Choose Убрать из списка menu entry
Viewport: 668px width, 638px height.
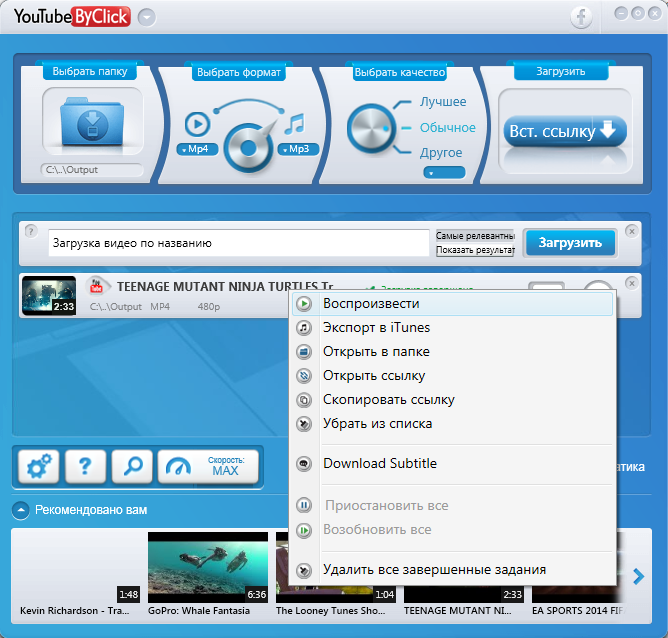tap(452, 424)
